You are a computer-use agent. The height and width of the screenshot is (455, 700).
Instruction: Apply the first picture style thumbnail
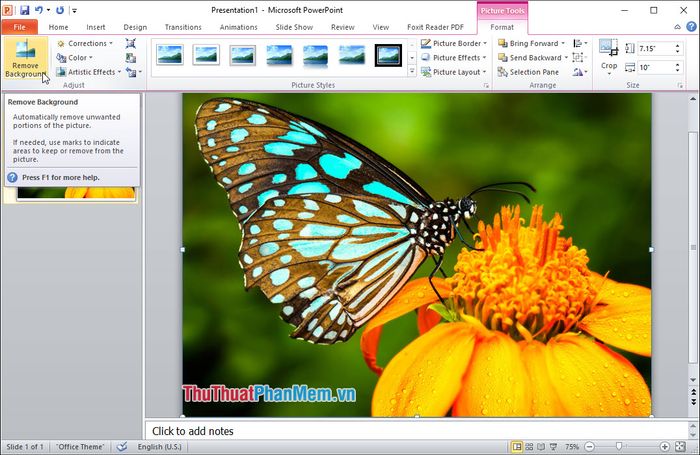[170, 55]
